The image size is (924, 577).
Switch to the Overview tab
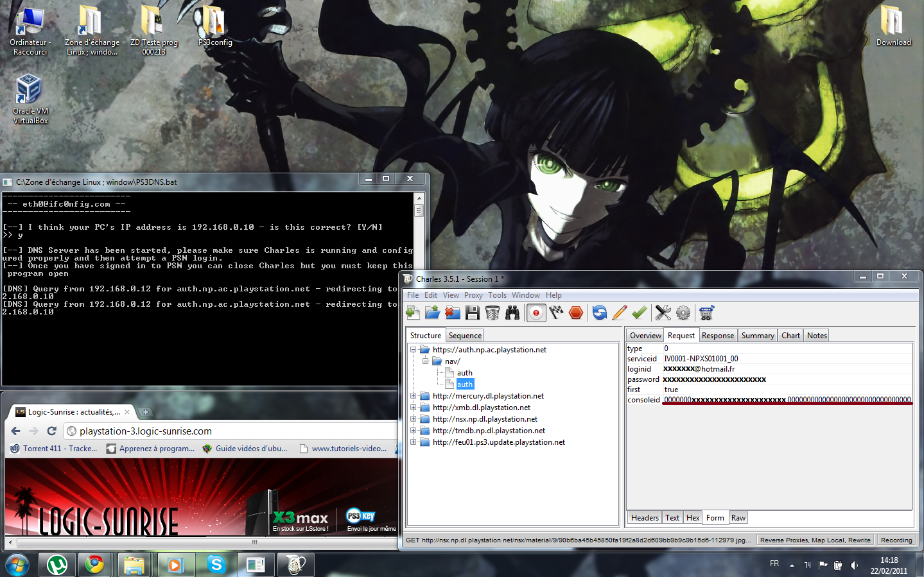645,336
